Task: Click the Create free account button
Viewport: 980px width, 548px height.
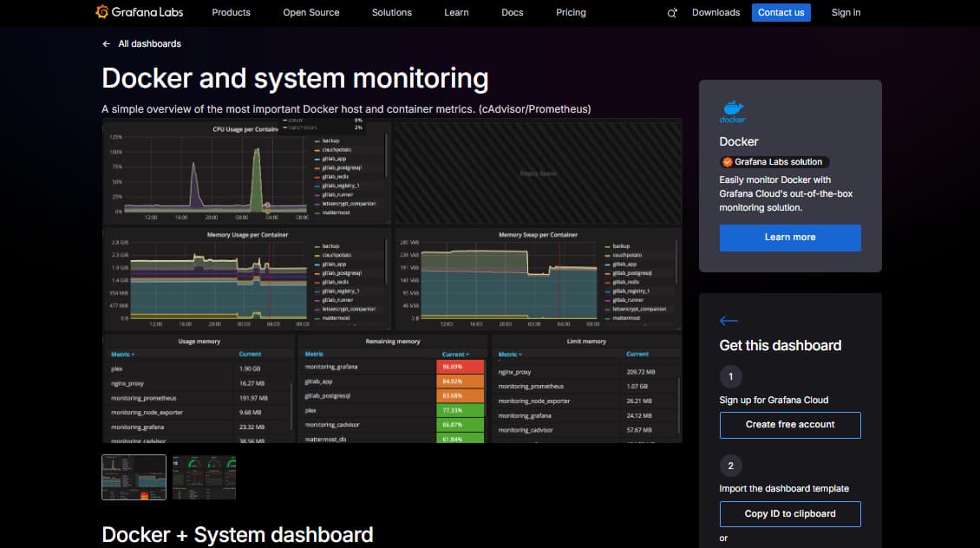Action: point(790,425)
